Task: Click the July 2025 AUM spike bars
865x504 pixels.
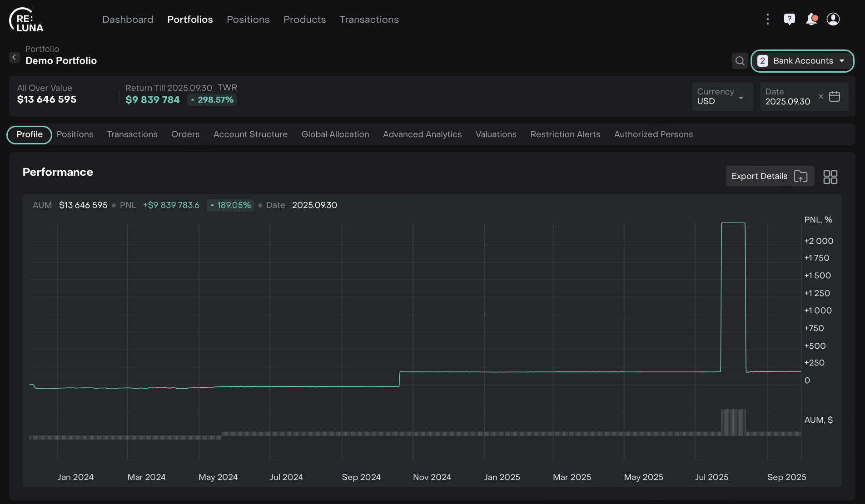Action: click(733, 422)
